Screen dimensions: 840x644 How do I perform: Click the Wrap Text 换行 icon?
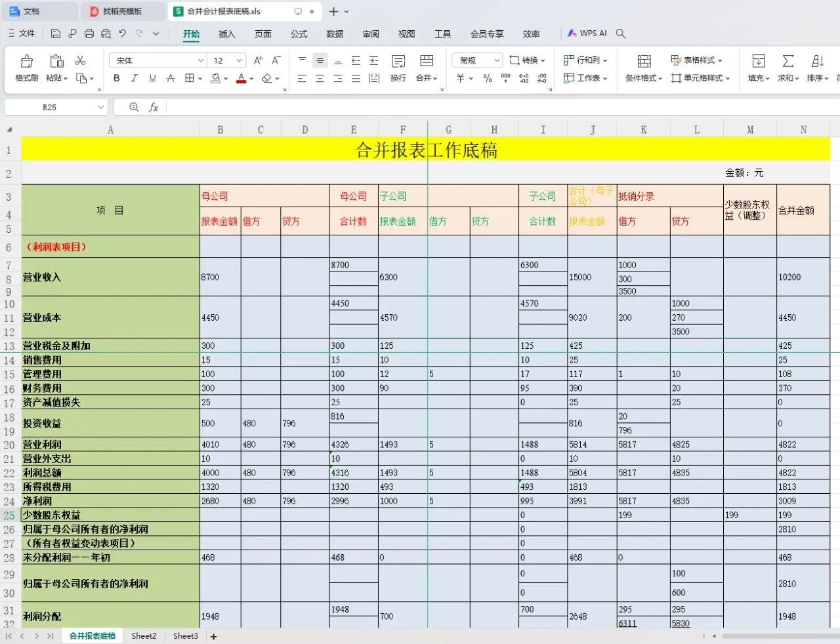pos(398,68)
